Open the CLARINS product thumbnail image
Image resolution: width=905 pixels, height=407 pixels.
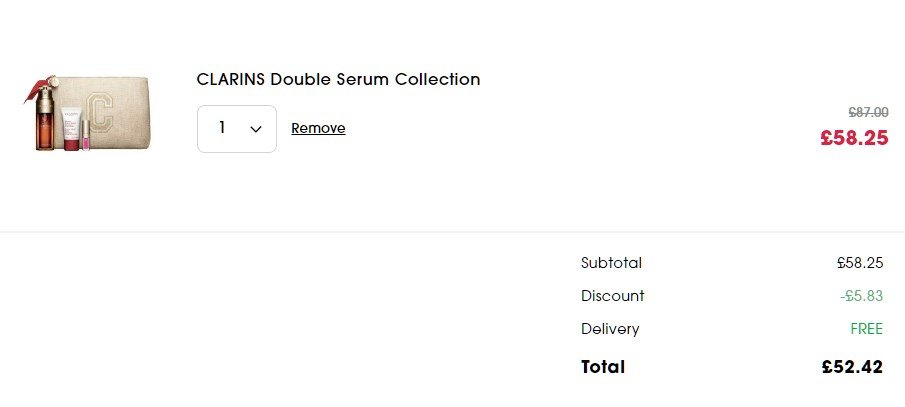click(x=84, y=113)
